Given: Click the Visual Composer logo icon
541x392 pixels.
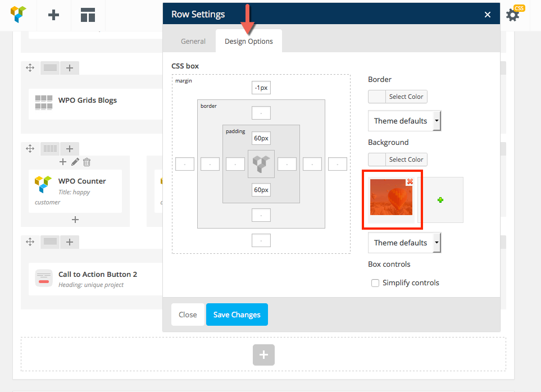Looking at the screenshot, I should click(x=19, y=15).
